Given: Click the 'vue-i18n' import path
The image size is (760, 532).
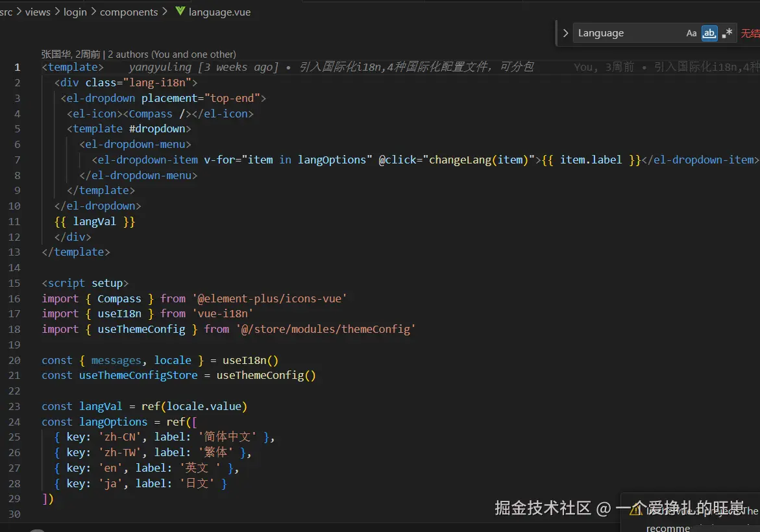Looking at the screenshot, I should click(223, 313).
